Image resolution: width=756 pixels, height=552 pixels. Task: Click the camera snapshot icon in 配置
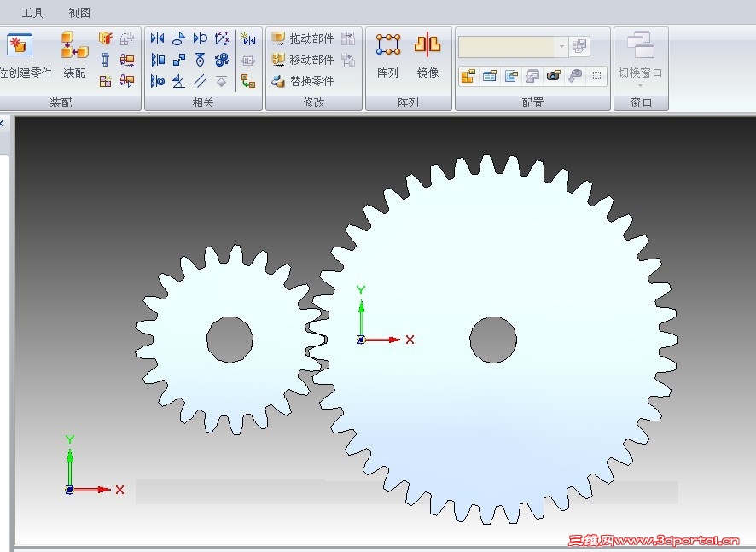pyautogui.click(x=554, y=76)
